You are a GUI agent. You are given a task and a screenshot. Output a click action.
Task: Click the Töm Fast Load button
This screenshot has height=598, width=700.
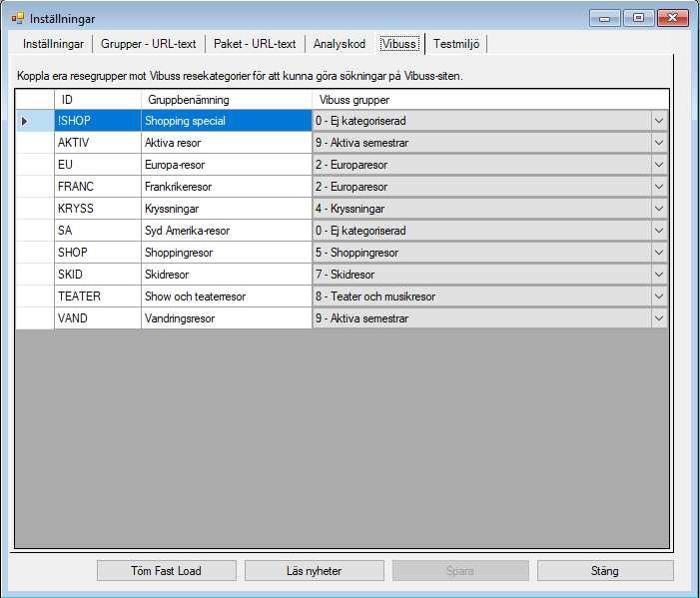pyautogui.click(x=166, y=570)
